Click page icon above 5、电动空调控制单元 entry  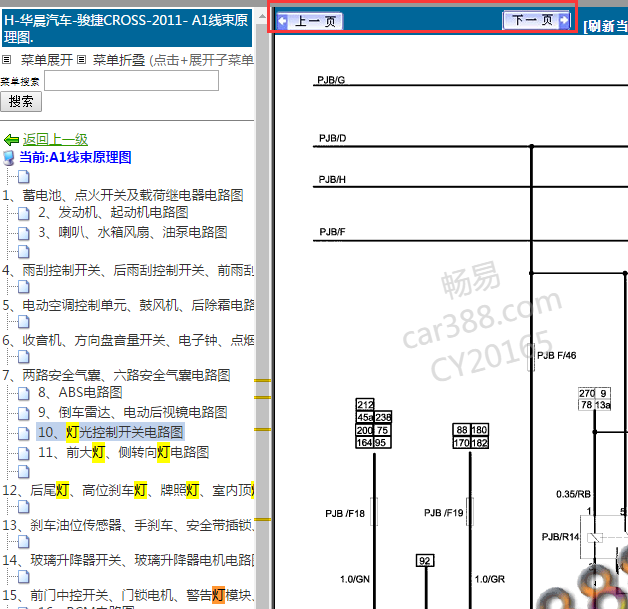click(24, 287)
